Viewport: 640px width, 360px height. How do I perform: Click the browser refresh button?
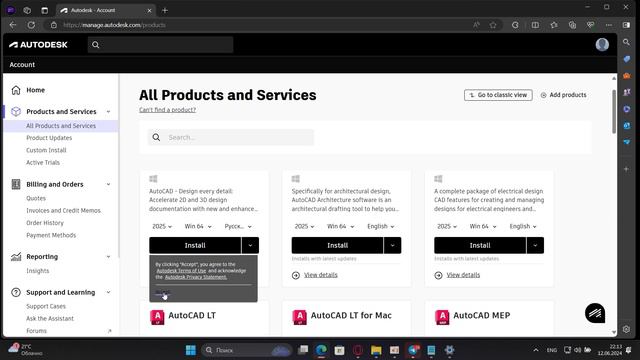coord(31,25)
